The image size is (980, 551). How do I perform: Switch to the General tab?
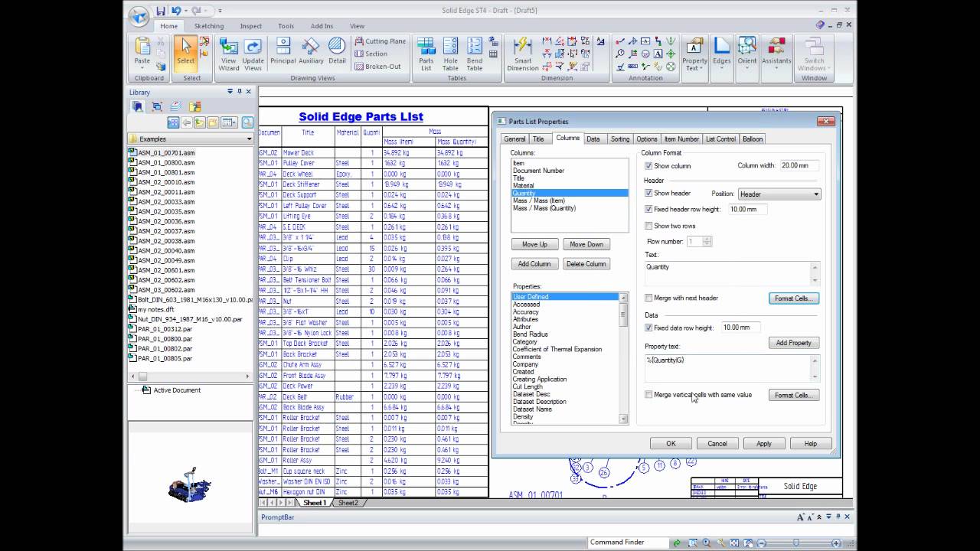[514, 139]
